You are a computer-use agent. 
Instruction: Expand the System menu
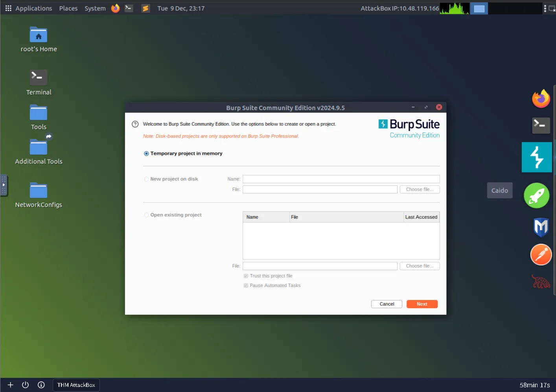coord(95,8)
